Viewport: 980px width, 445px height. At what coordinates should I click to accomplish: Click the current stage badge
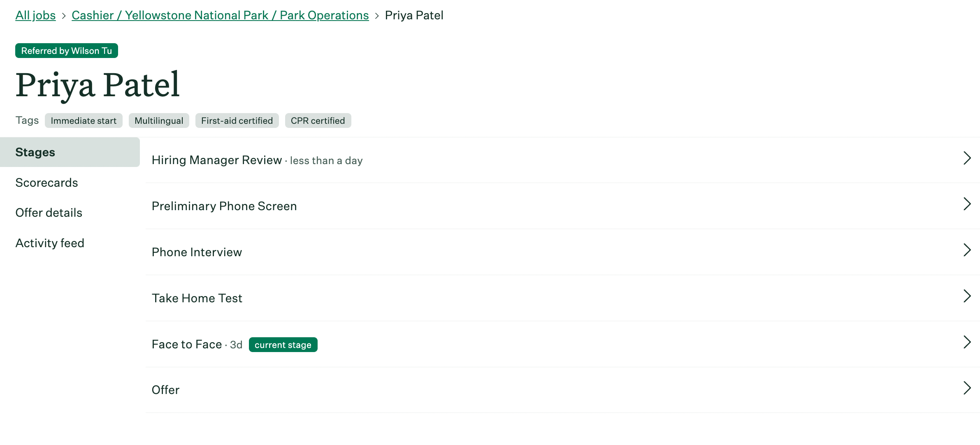[283, 345]
